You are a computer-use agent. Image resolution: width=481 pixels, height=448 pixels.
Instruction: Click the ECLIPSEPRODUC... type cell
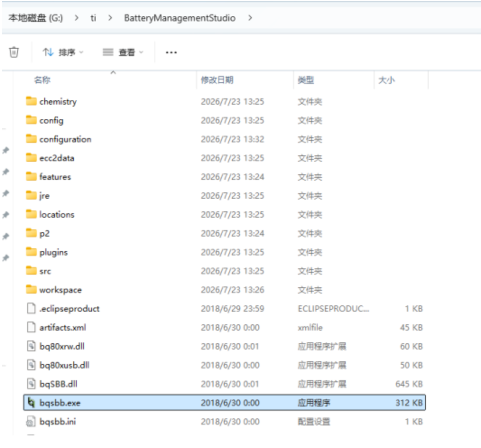333,308
